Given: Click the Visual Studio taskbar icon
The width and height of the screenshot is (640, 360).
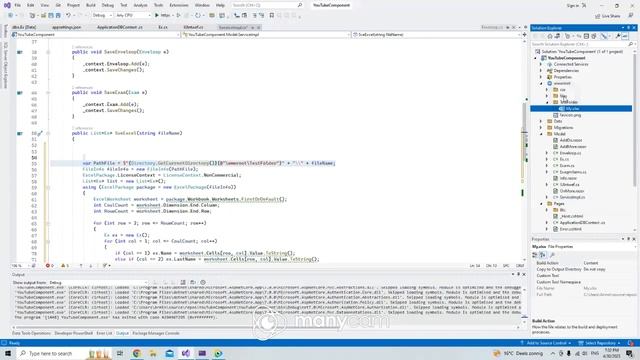Looking at the screenshot, I should pyautogui.click(x=186, y=353).
